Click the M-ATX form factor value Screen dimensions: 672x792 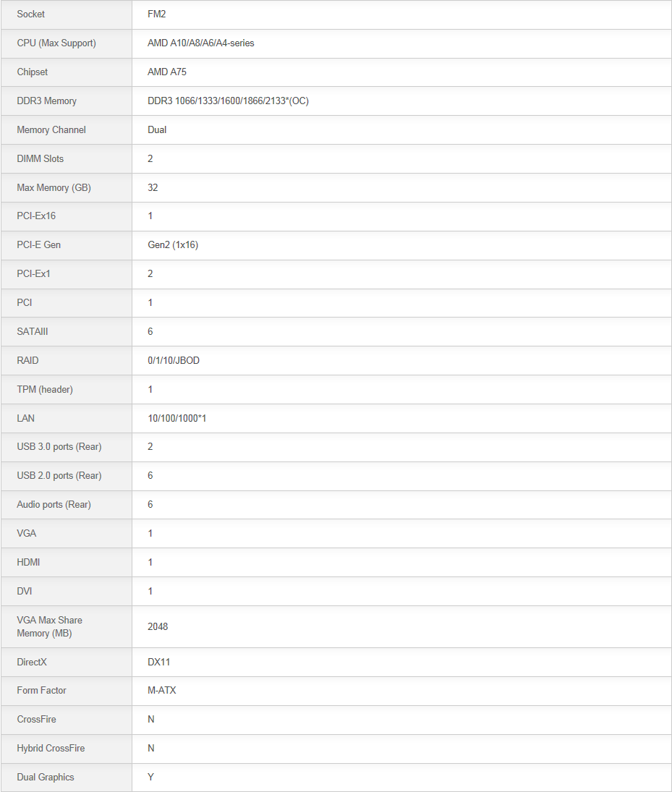click(x=162, y=690)
